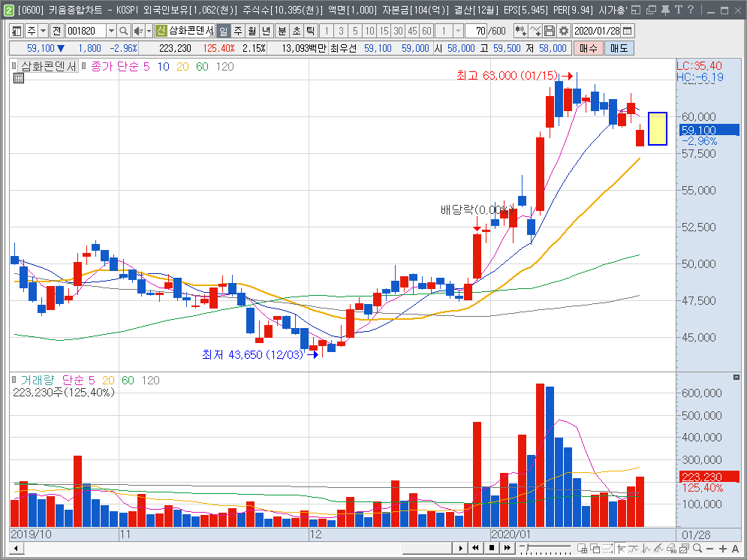Image resolution: width=747 pixels, height=560 pixels.
Task: Click the pin window icon in title bar
Action: click(x=665, y=10)
